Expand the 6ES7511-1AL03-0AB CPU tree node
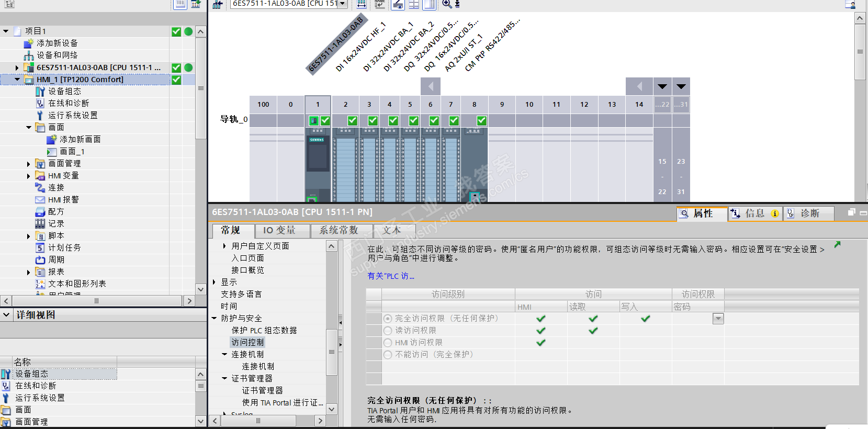The width and height of the screenshot is (868, 429). [x=17, y=67]
